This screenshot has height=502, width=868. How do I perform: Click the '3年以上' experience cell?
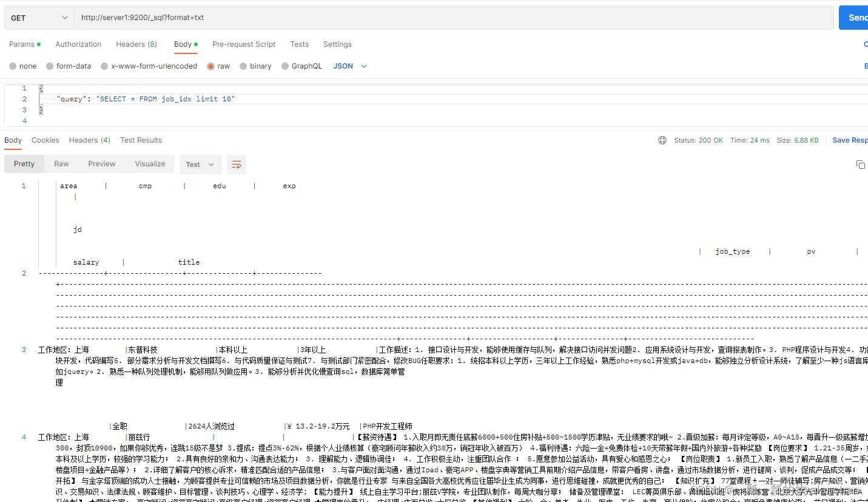[x=313, y=350]
